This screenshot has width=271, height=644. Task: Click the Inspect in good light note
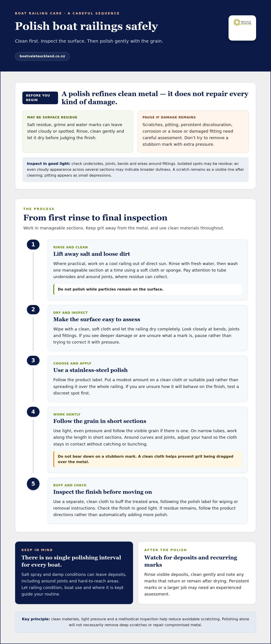135,169
